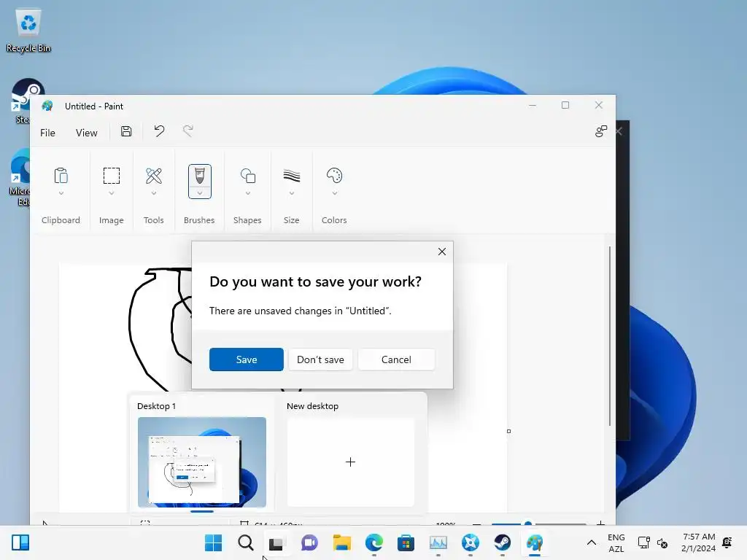This screenshot has height=560, width=747.
Task: Expand the Brushes dropdown chevron
Action: coord(200,193)
